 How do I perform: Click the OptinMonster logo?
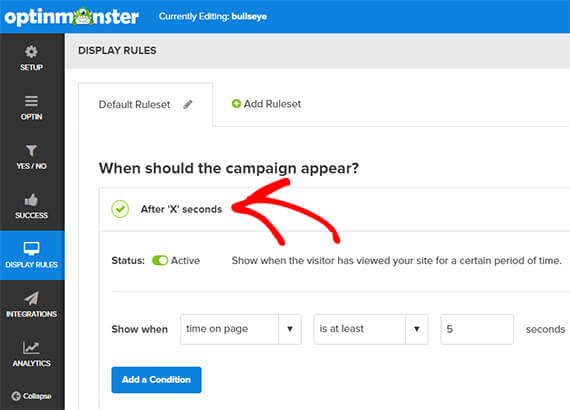pos(72,17)
